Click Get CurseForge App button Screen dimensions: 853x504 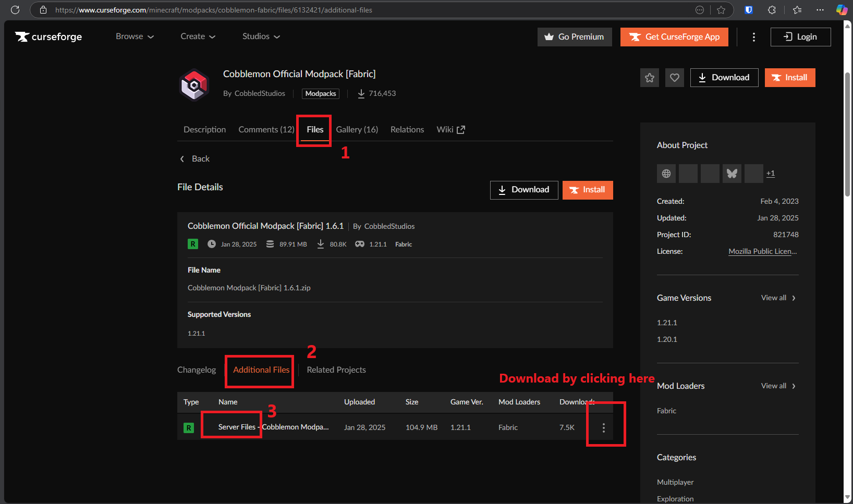[x=674, y=37]
